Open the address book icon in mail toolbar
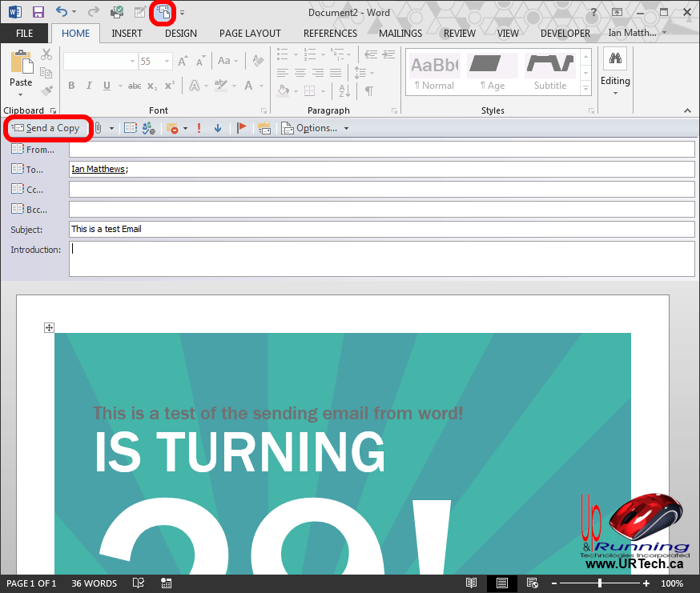Viewport: 700px width, 593px height. (130, 128)
